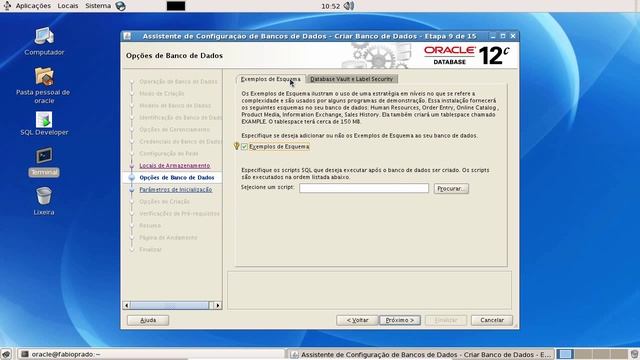Switch to Database Vault e Label Security tab
Screen dimensions: 640x360
(351, 79)
